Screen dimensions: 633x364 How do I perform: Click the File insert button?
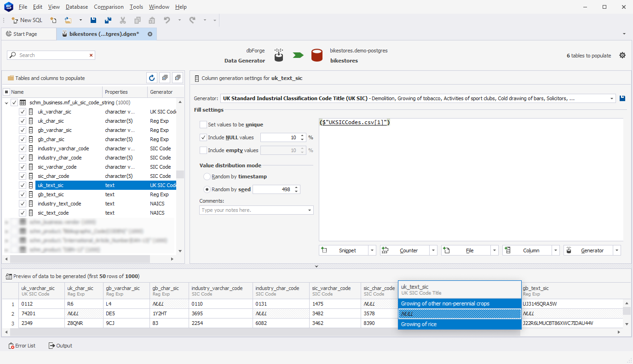(x=466, y=250)
